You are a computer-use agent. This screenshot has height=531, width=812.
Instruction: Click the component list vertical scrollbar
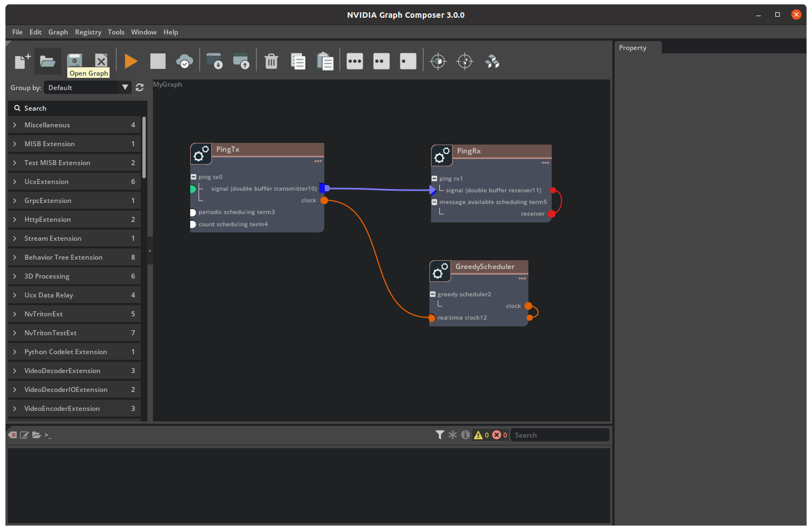click(144, 147)
